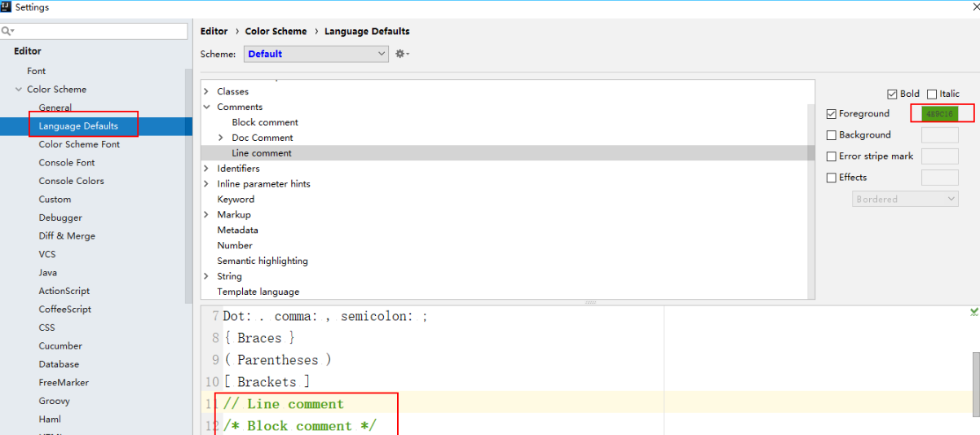Select Haml color scheme page

[x=50, y=420]
